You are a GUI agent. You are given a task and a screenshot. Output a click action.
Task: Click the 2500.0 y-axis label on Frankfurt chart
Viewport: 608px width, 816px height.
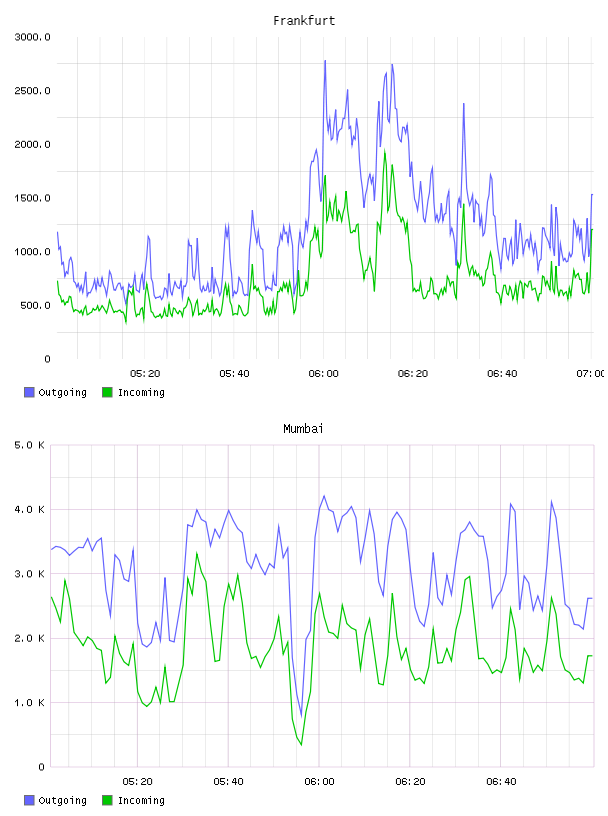coord(32,91)
